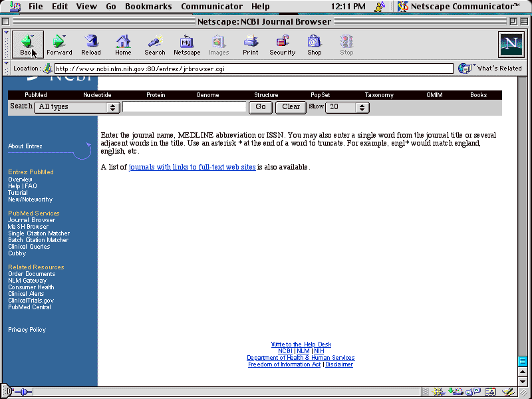Click the scrollbar down arrow
This screenshot has width=532, height=399.
click(523, 382)
